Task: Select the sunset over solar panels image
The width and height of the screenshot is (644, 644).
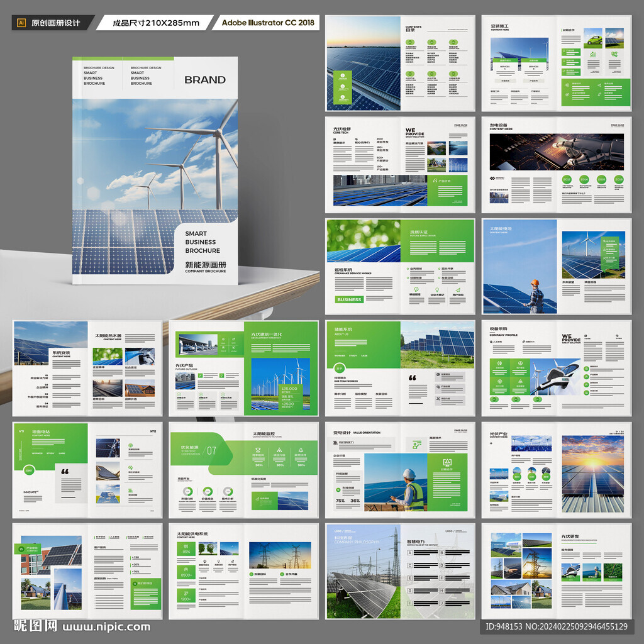Action: point(592,474)
